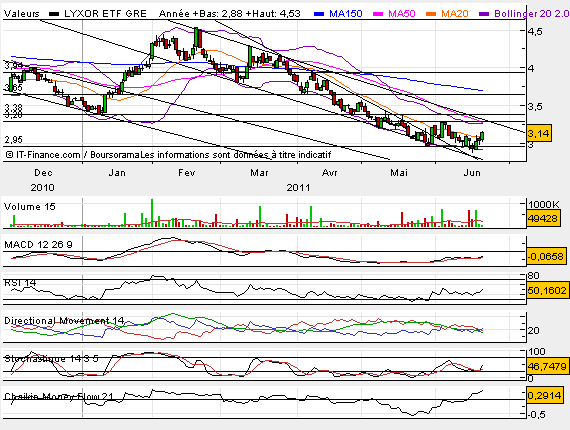Click the black LYXOR ETF GRE swatch
The height and width of the screenshot is (430, 570).
(x=54, y=14)
